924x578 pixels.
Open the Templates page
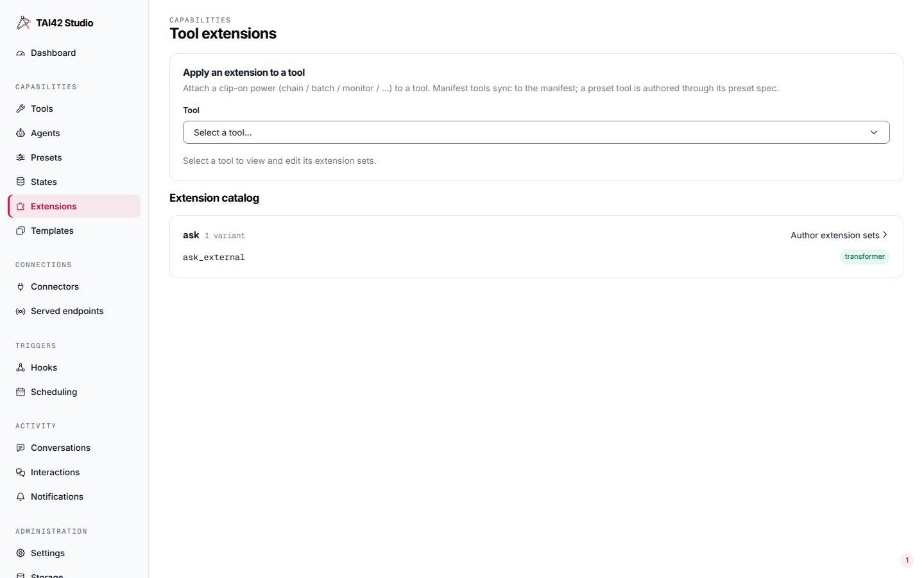[x=74, y=231]
